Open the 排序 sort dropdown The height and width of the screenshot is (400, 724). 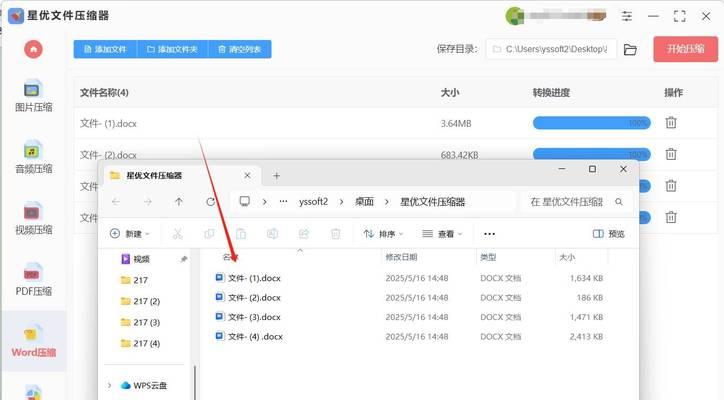384,234
